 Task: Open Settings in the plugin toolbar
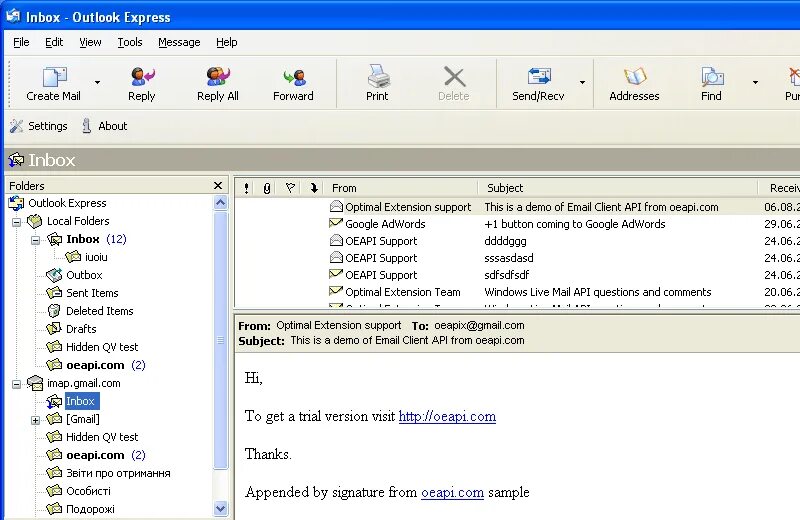[39, 126]
